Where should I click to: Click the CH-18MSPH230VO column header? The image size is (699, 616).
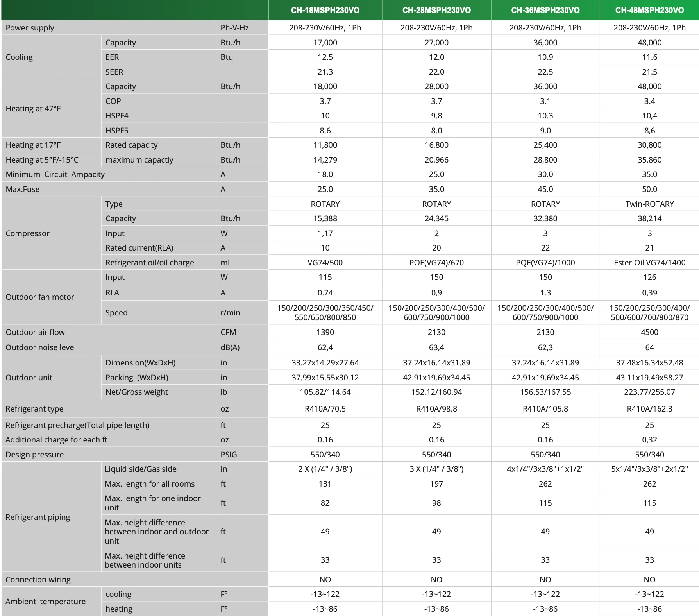tap(325, 10)
